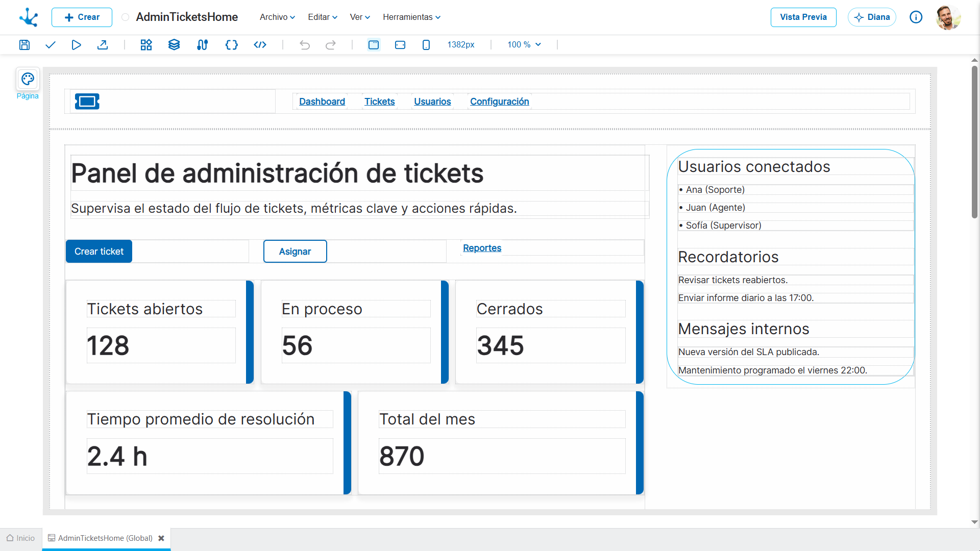Image resolution: width=980 pixels, height=551 pixels.
Task: Switch to mobile phone preview mode
Action: pos(426,45)
